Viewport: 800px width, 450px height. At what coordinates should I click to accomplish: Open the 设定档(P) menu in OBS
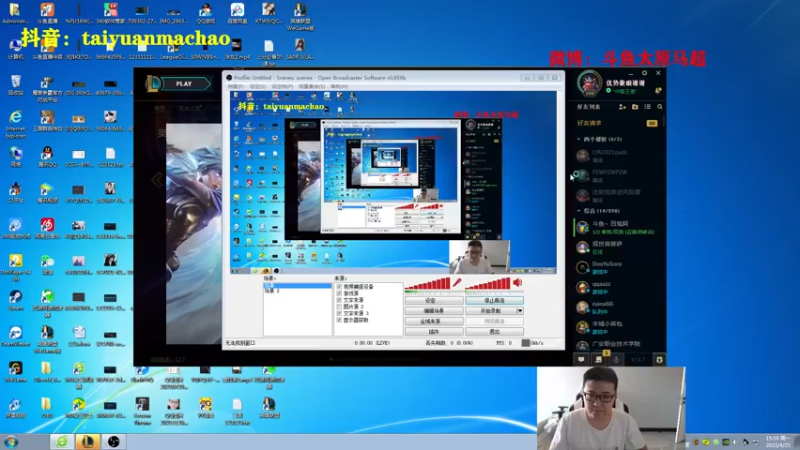tap(282, 87)
